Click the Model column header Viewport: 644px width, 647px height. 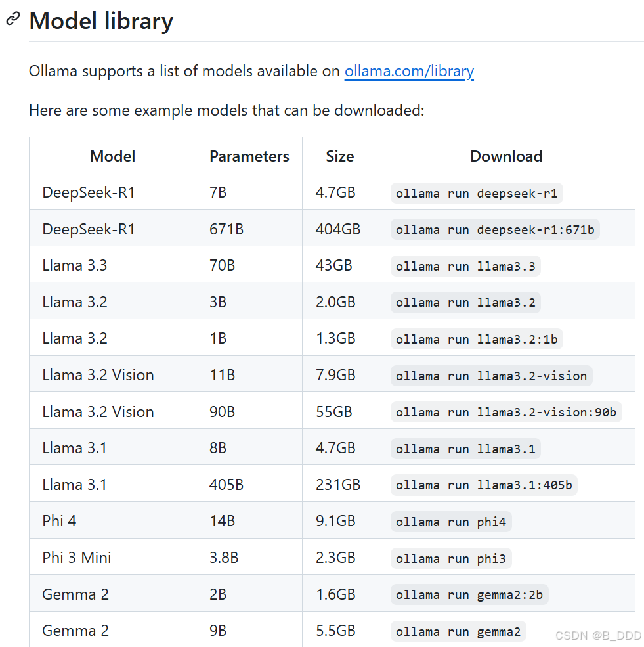coord(112,156)
